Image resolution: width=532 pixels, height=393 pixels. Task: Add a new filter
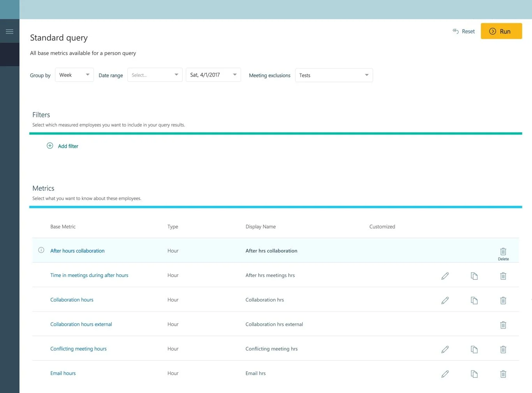tap(63, 146)
